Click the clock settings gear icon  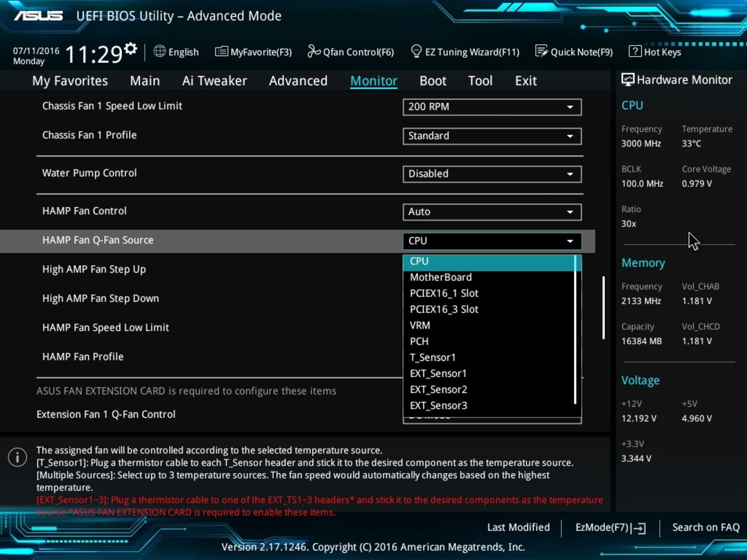pyautogui.click(x=130, y=49)
